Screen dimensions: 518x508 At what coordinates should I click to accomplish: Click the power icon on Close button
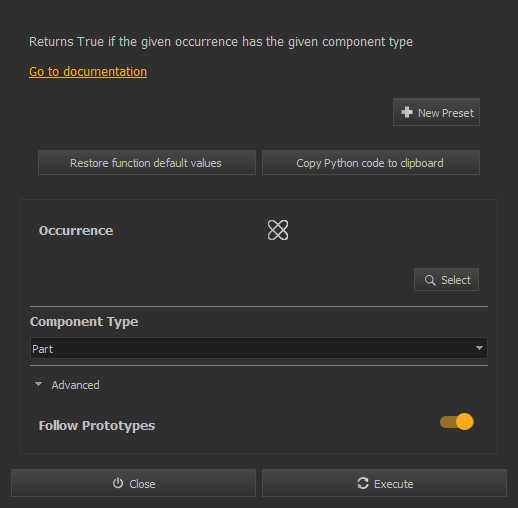click(118, 483)
